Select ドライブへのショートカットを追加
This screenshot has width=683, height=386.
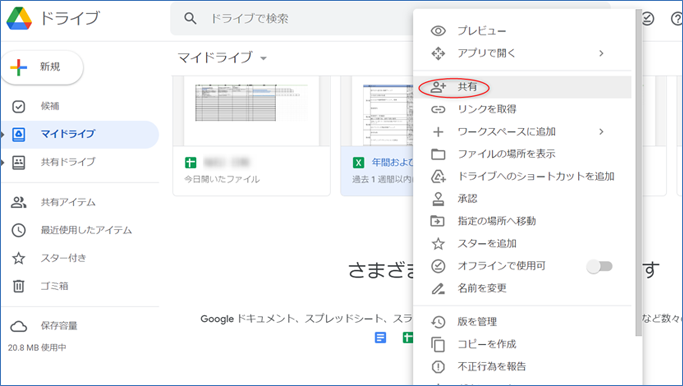pos(522,176)
